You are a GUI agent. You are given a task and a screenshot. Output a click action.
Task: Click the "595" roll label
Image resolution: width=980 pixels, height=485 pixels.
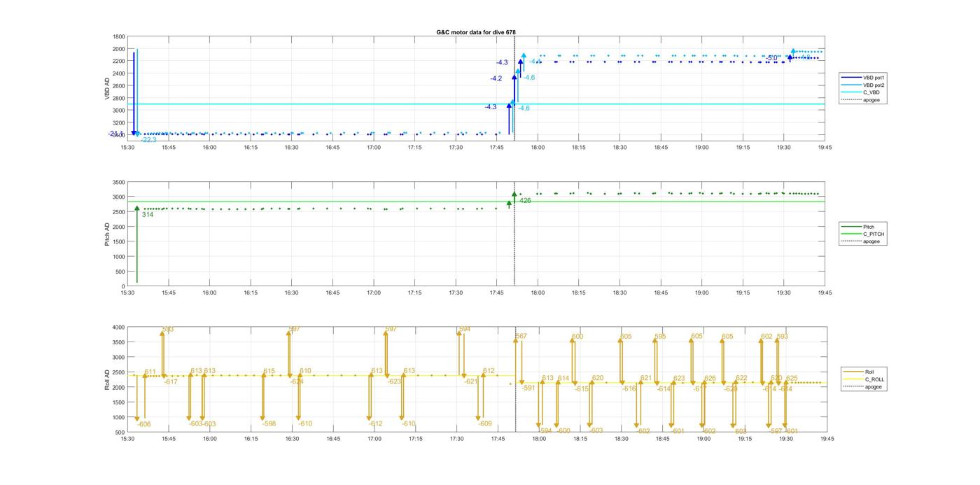point(660,337)
